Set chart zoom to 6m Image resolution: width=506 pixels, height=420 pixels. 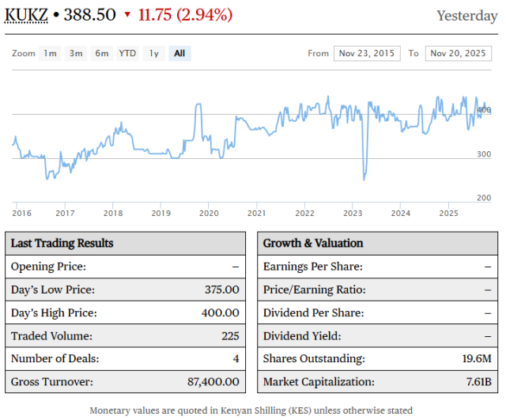coord(102,53)
